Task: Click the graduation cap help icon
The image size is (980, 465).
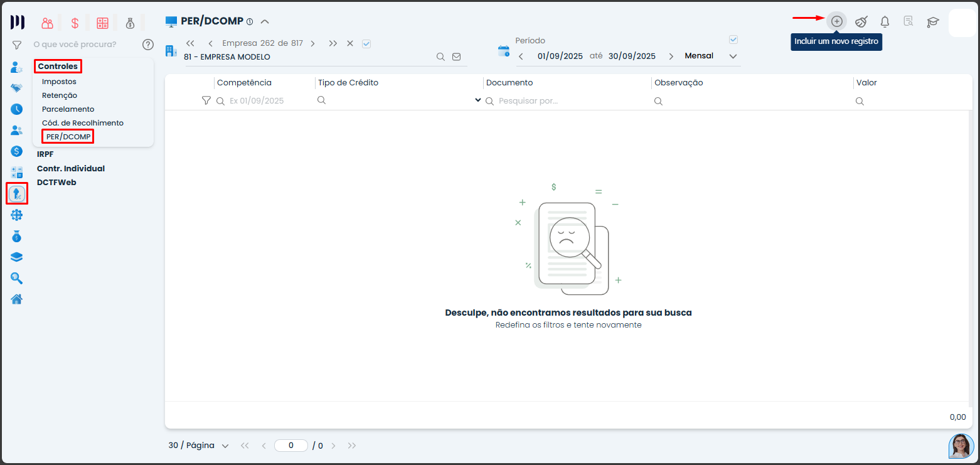Action: [x=933, y=22]
